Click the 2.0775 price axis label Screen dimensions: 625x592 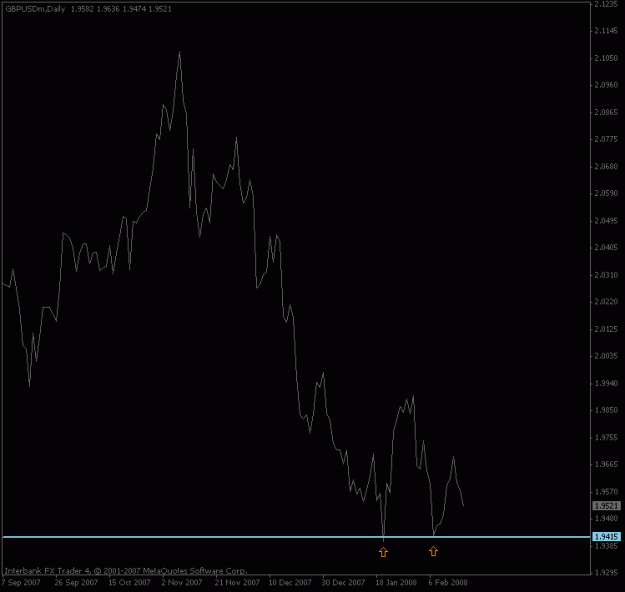(x=606, y=139)
